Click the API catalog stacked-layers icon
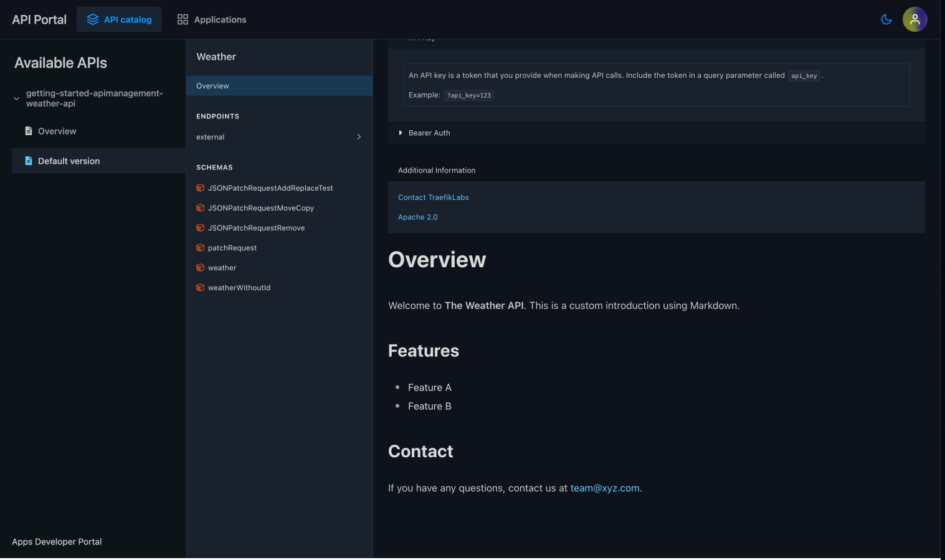 pos(93,19)
